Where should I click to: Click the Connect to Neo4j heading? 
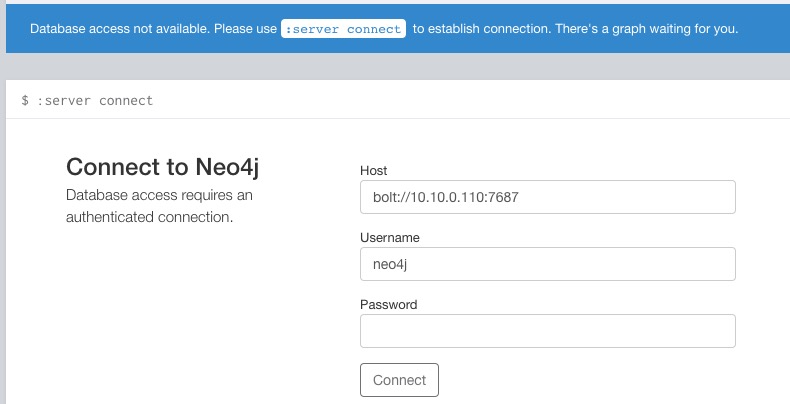pos(162,167)
